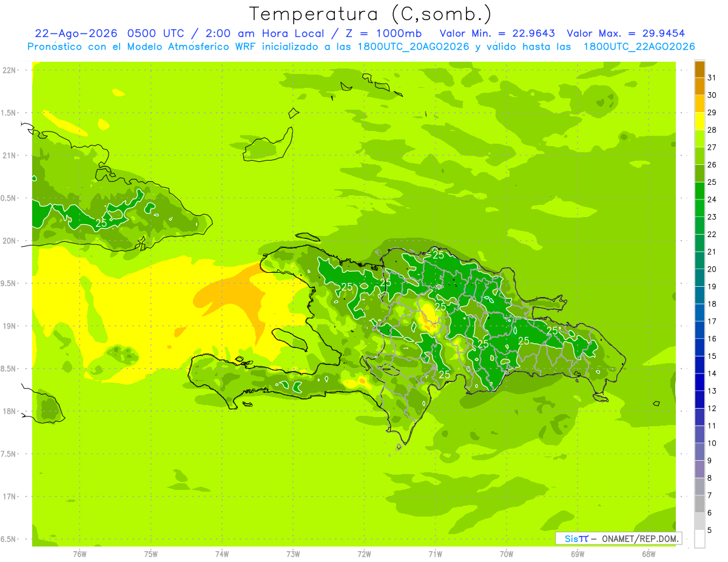Viewport: 728px width, 562px height.
Task: Click the "22N" latitude axis label
Action: [10, 70]
